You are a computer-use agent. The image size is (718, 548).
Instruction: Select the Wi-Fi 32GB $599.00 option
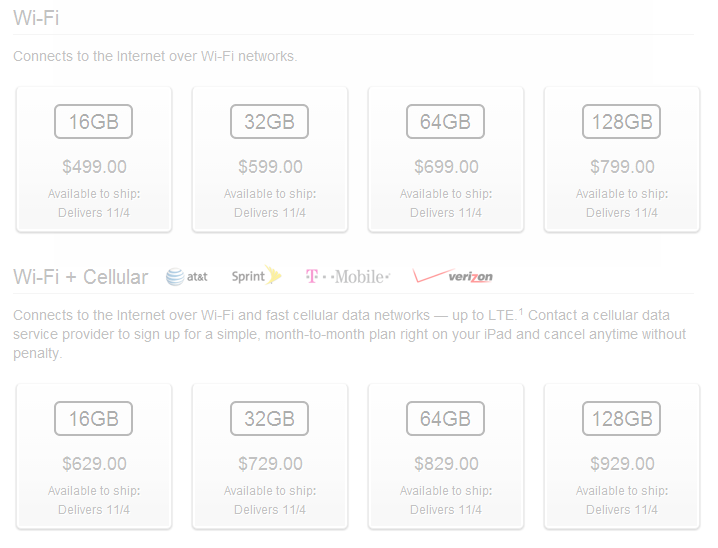(x=270, y=159)
